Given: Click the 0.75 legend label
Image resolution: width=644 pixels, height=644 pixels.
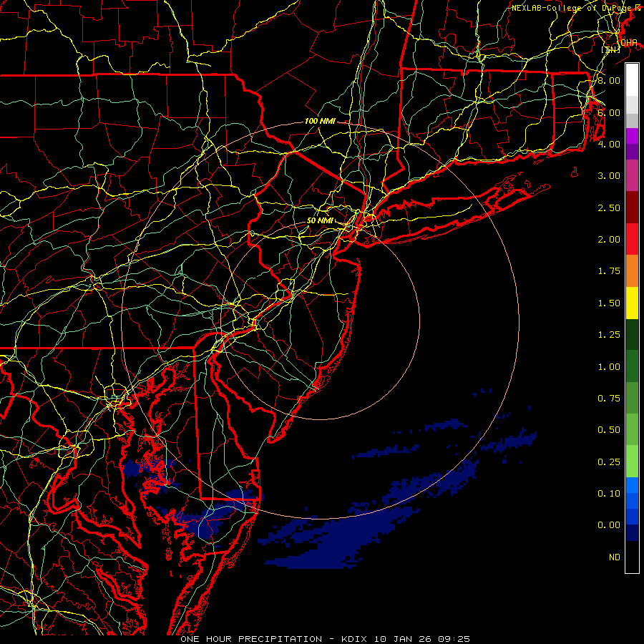Looking at the screenshot, I should [x=609, y=399].
